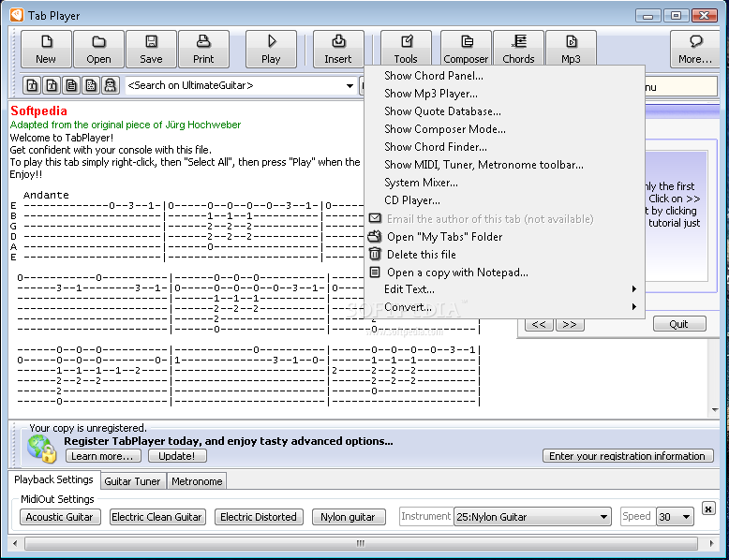Select the Electric Clean Guitar preset

tap(156, 517)
